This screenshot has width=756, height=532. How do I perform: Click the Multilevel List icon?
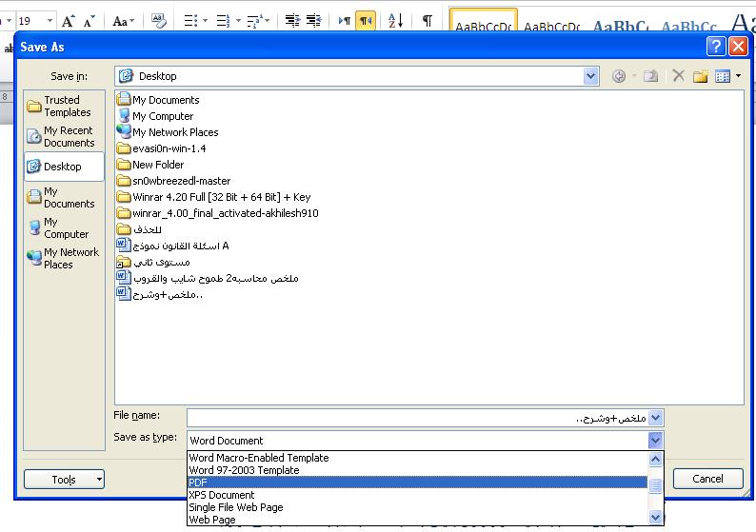(x=253, y=21)
